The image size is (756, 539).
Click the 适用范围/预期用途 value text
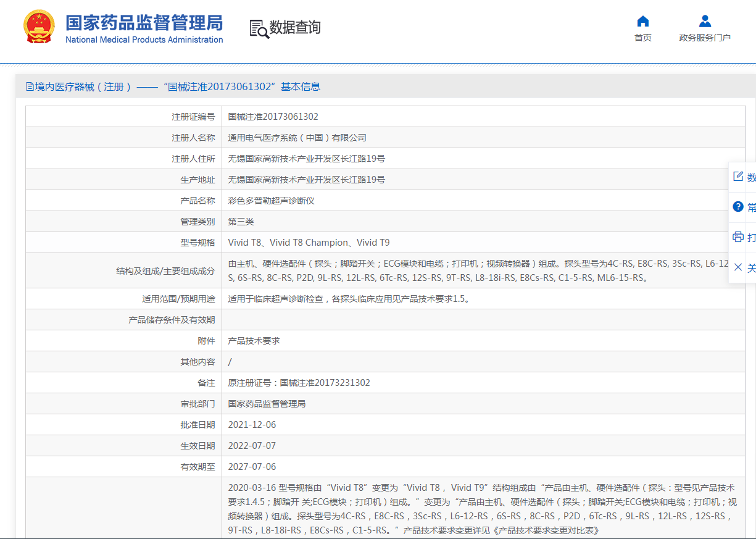(349, 299)
